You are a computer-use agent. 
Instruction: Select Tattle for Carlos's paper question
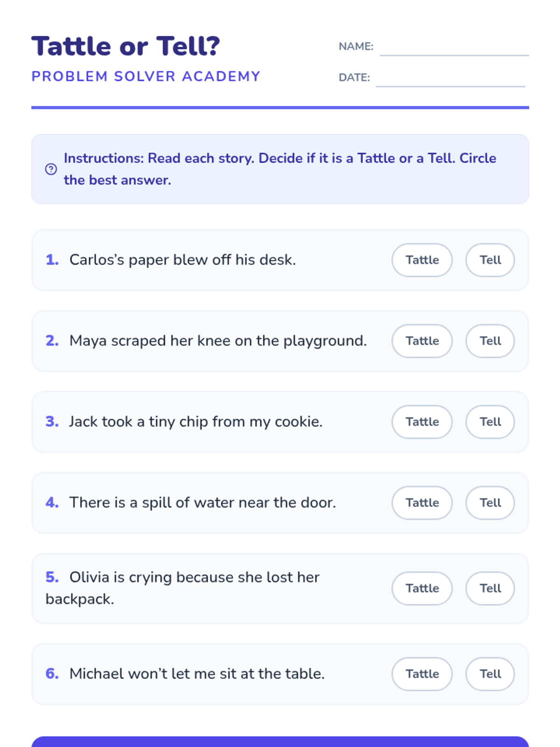tap(422, 260)
